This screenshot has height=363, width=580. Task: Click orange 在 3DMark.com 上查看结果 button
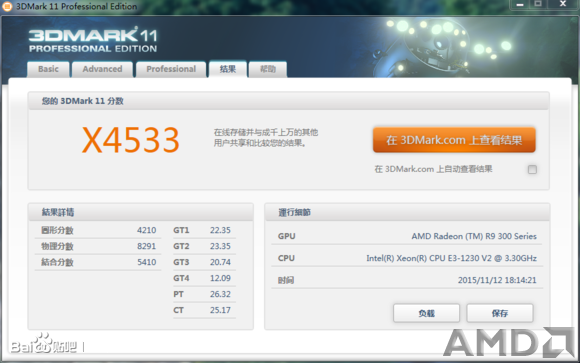coord(454,140)
